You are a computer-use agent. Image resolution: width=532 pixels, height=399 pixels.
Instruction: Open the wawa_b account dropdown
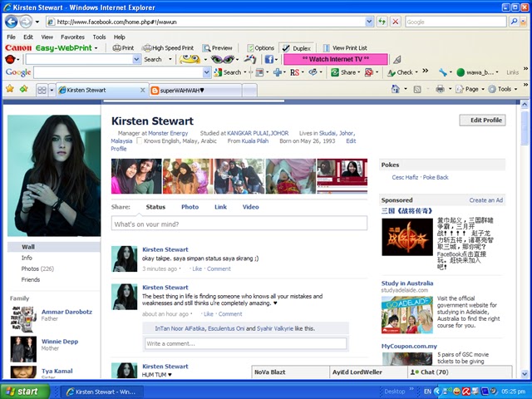pyautogui.click(x=477, y=72)
